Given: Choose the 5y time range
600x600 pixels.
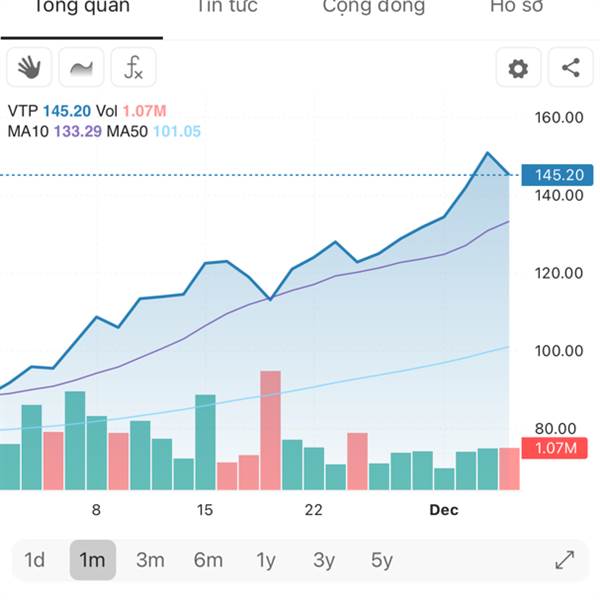Looking at the screenshot, I should (x=382, y=560).
